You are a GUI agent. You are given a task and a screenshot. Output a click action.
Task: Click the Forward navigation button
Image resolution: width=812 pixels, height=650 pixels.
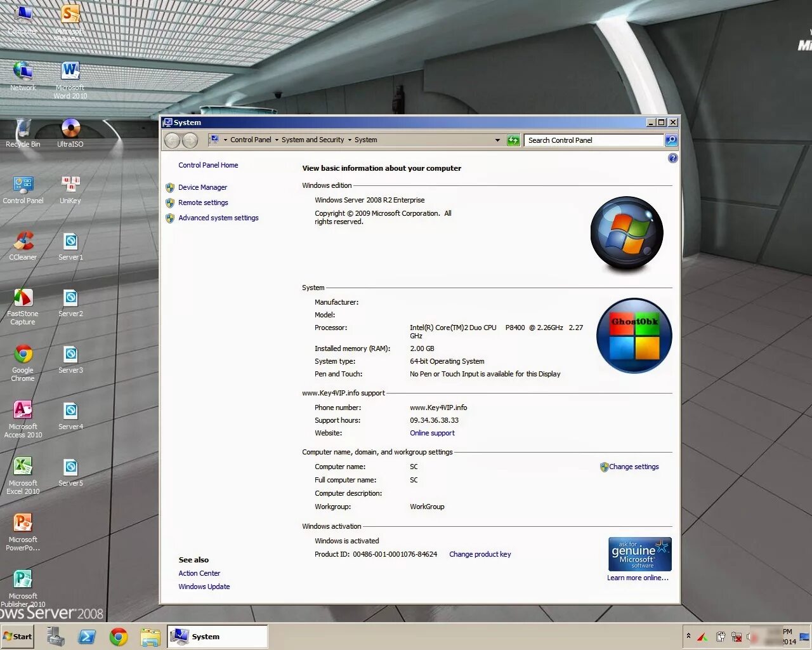(190, 140)
